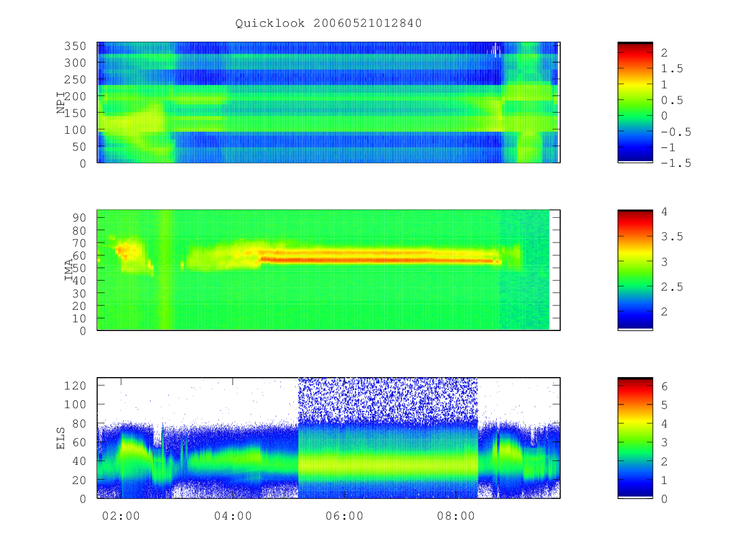Viewport: 747px width, 560px height.
Task: Click the 04:00 time axis label
Action: (x=233, y=516)
